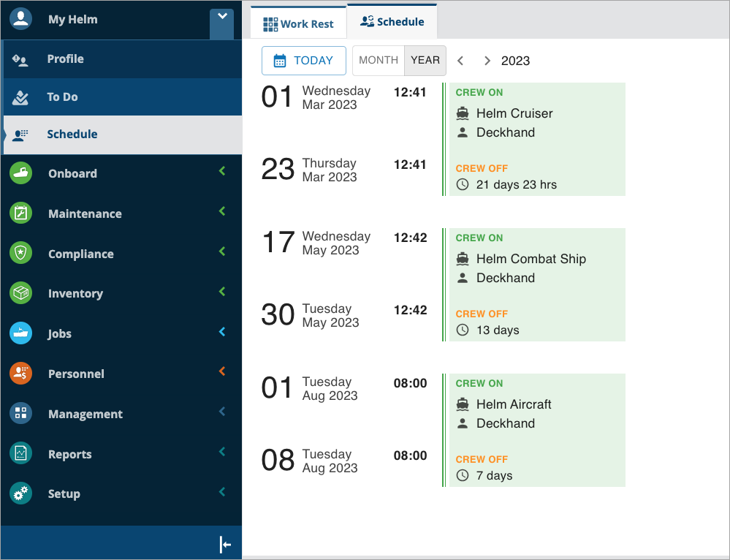The height and width of the screenshot is (560, 730).
Task: Open the Work Rest tab
Action: (x=298, y=24)
